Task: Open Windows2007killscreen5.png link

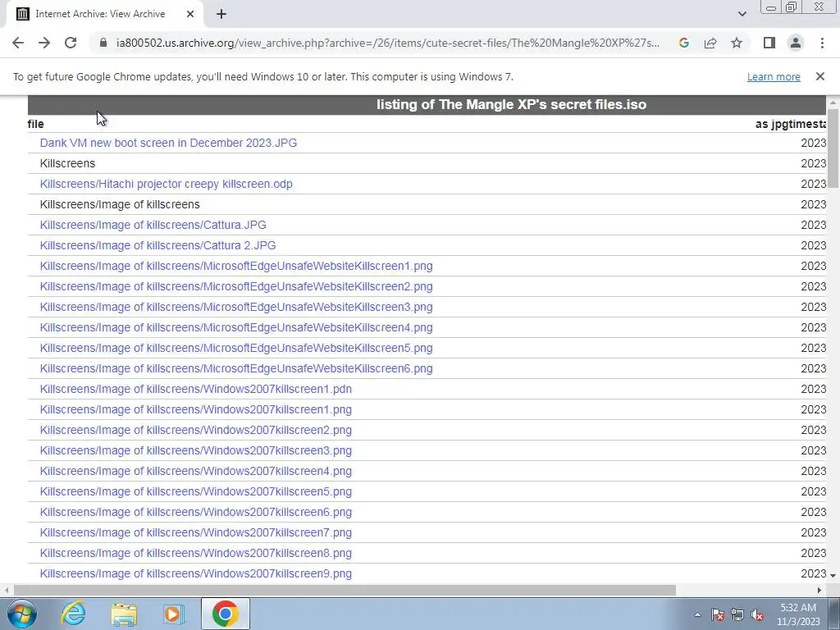Action: click(195, 492)
